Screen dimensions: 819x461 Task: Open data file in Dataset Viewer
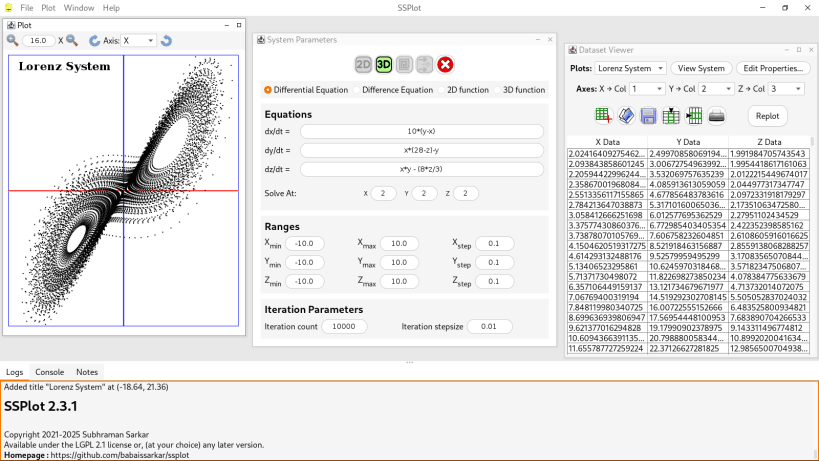[x=626, y=116]
